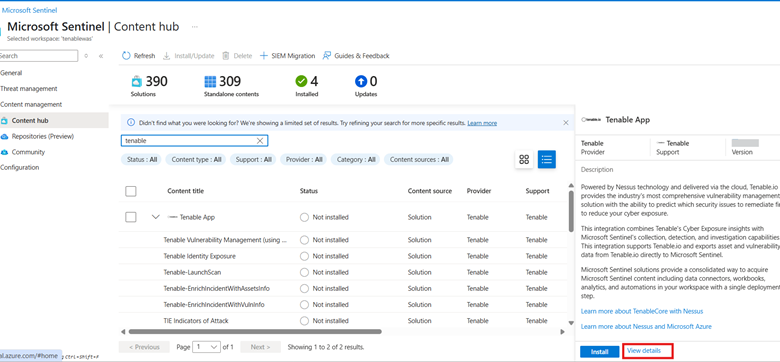Open the Support : All filter

[x=253, y=160]
